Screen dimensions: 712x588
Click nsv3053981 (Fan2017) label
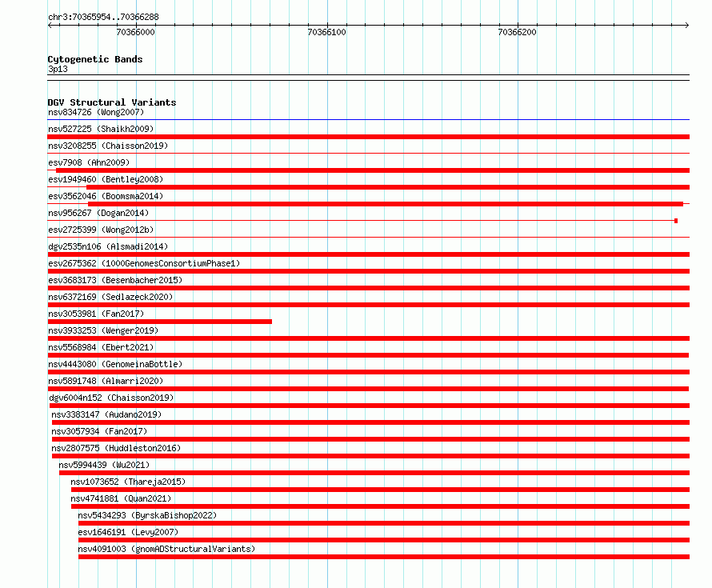coord(96,314)
